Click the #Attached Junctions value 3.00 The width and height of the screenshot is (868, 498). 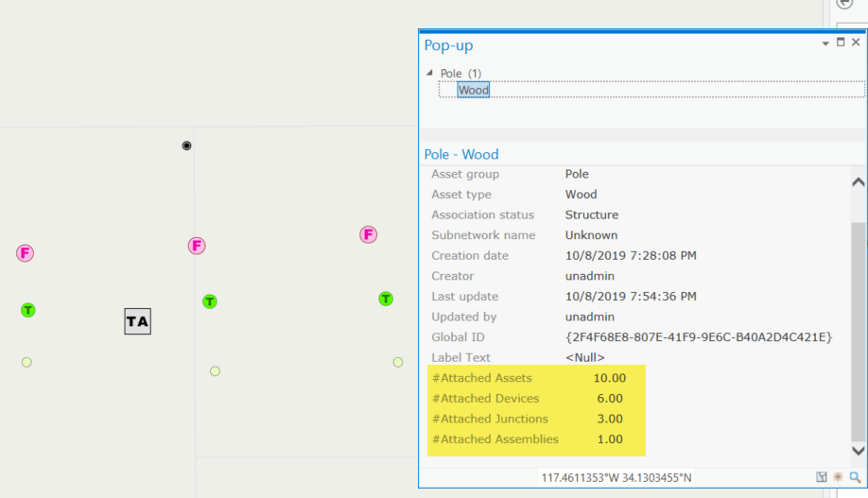pos(610,419)
